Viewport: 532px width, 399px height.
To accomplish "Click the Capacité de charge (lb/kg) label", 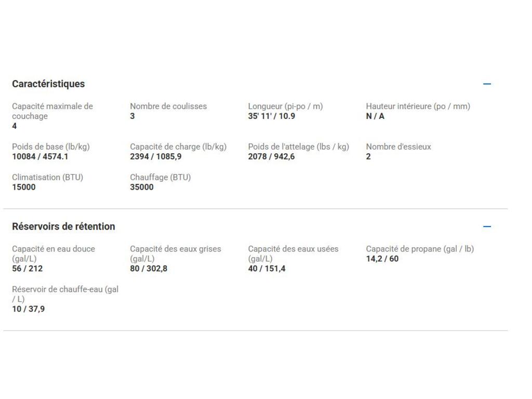I will pos(178,147).
